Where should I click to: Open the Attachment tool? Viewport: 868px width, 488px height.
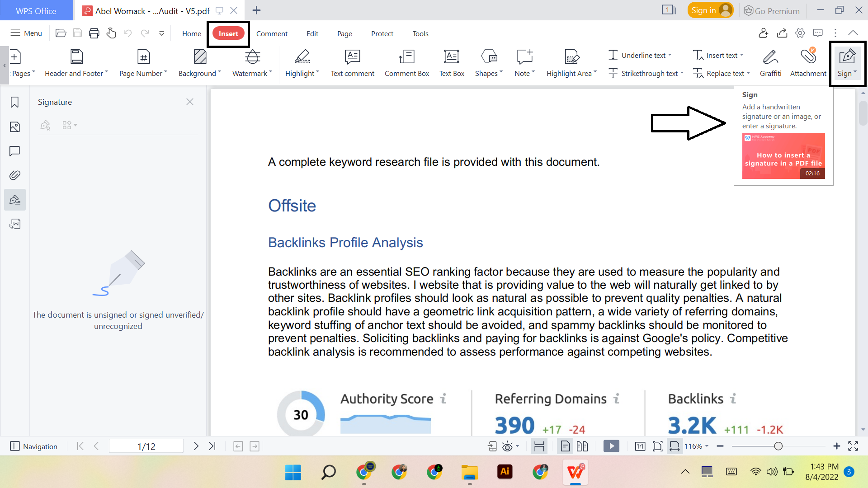808,62
